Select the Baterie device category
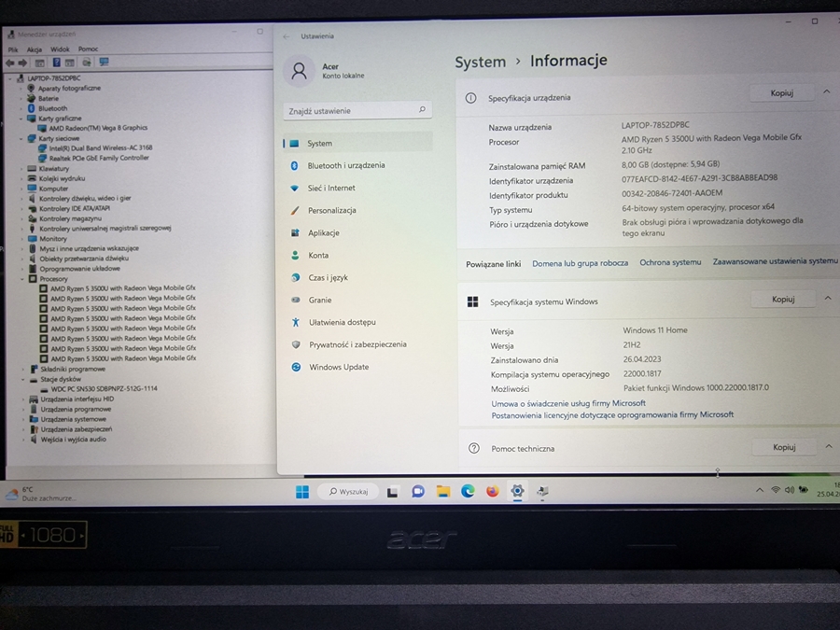 [43, 99]
